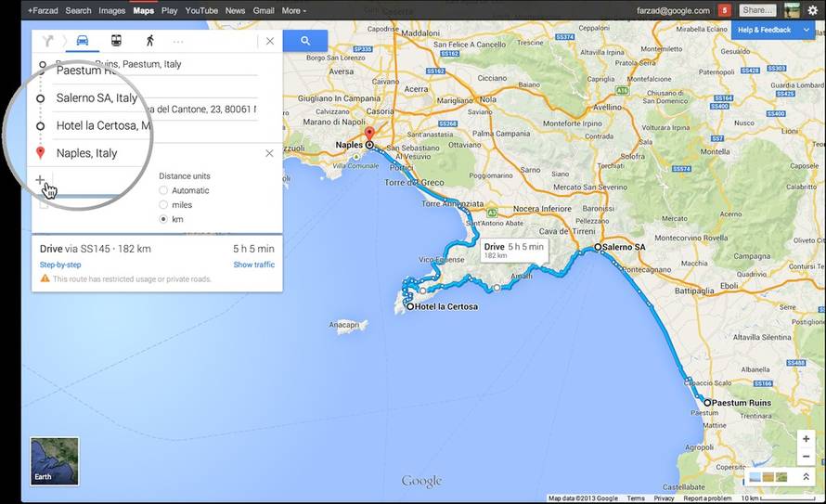Select Automatic distance units
826x504 pixels.
tap(163, 190)
